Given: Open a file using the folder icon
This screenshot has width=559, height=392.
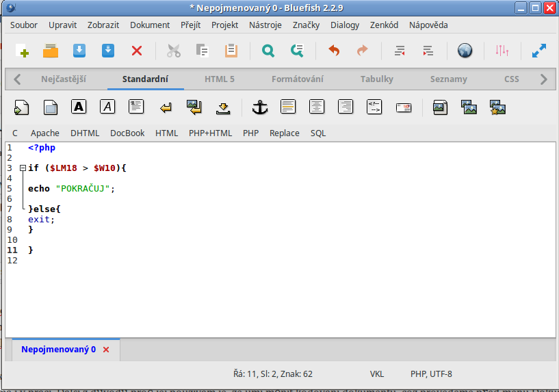Looking at the screenshot, I should pyautogui.click(x=50, y=51).
